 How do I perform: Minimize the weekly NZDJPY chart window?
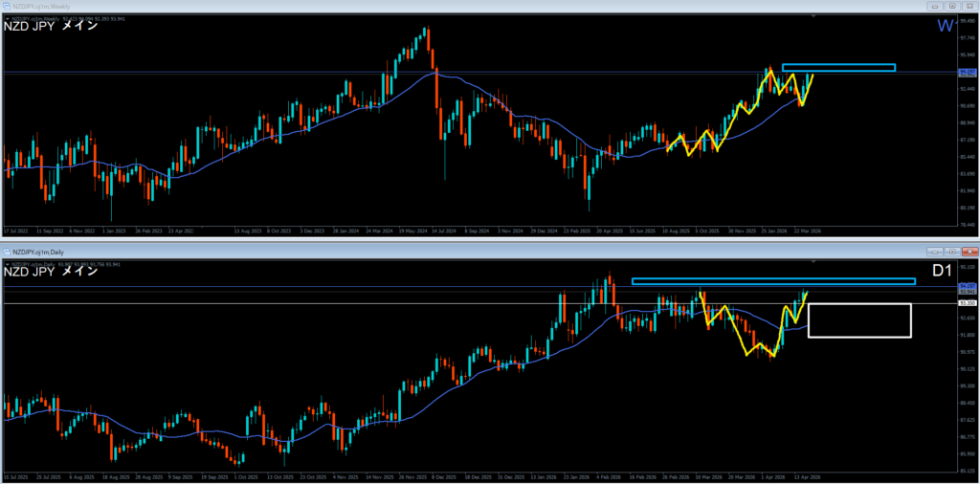coord(935,6)
